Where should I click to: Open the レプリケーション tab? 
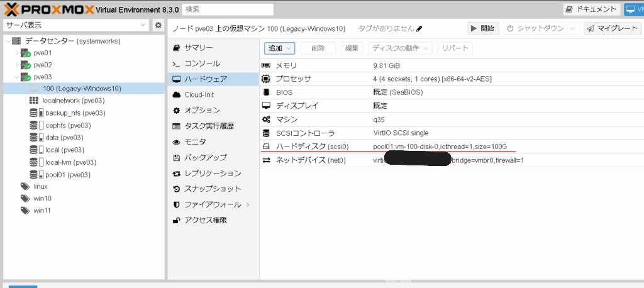tap(214, 174)
